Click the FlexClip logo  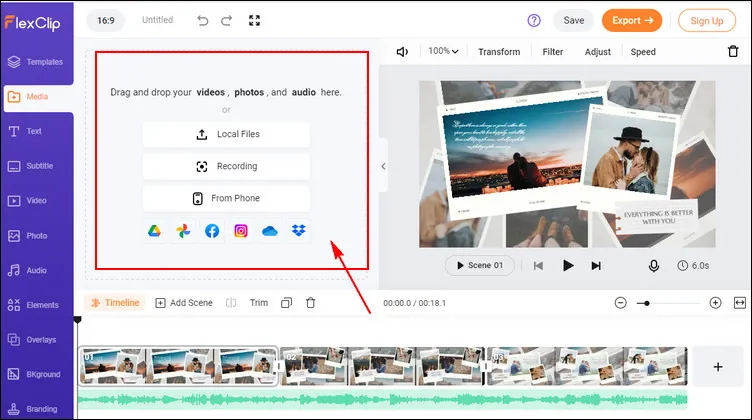(x=33, y=23)
